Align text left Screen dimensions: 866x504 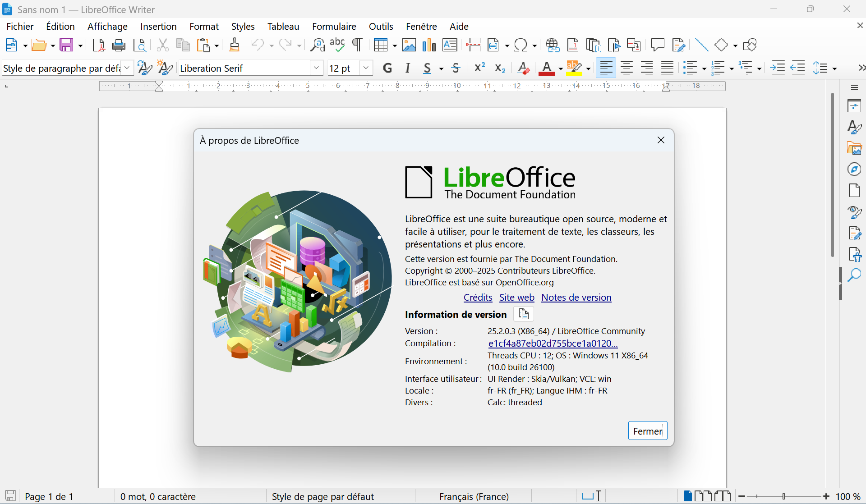(606, 68)
